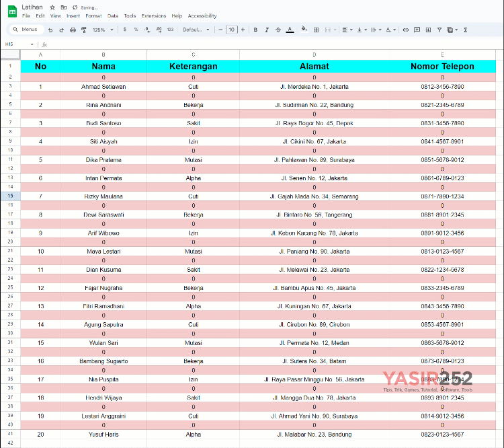Toggle italic formatting
The height and width of the screenshot is (448, 504).
coord(267,30)
